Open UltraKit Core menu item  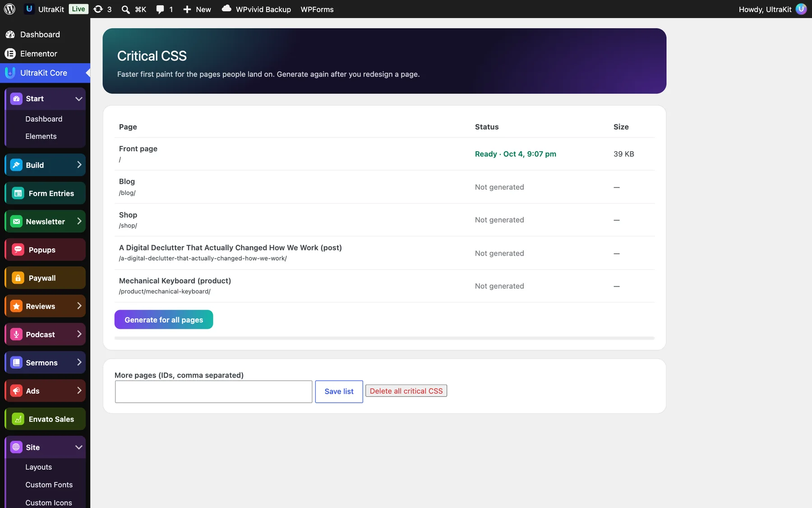pyautogui.click(x=45, y=73)
